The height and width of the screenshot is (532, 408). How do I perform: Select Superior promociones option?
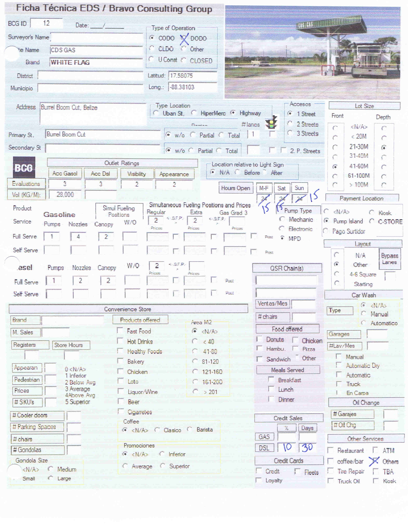[x=162, y=466]
